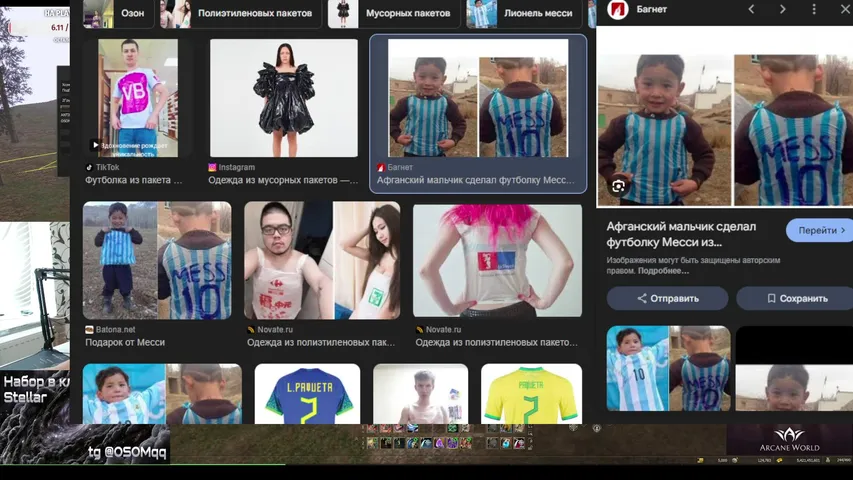Select the Полиэтиленовых пакетов filter chip
The image size is (853, 480).
coord(240,13)
